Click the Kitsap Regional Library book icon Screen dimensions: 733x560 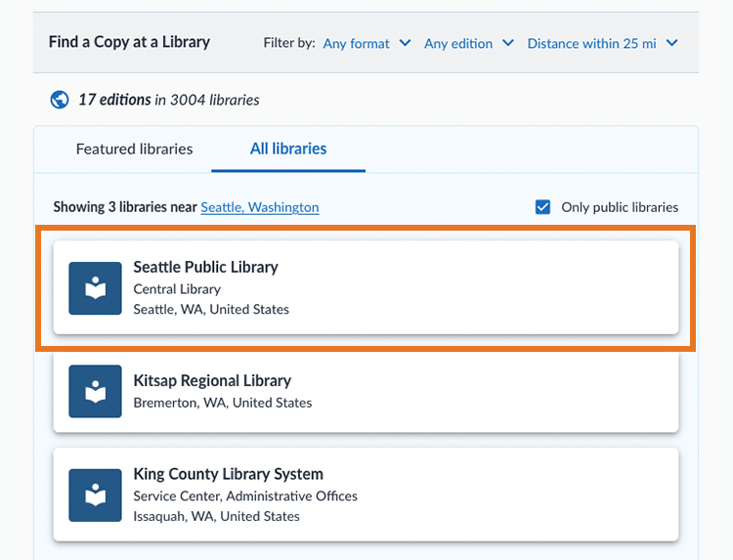95,391
